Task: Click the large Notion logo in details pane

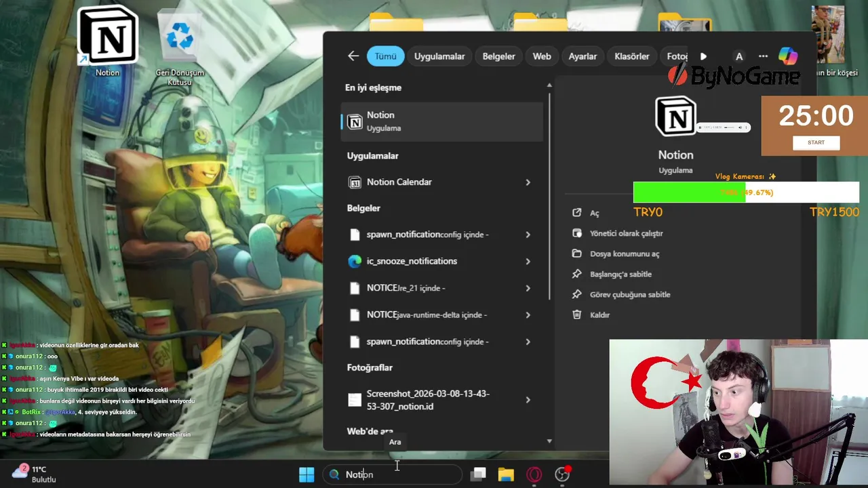Action: coord(675,117)
